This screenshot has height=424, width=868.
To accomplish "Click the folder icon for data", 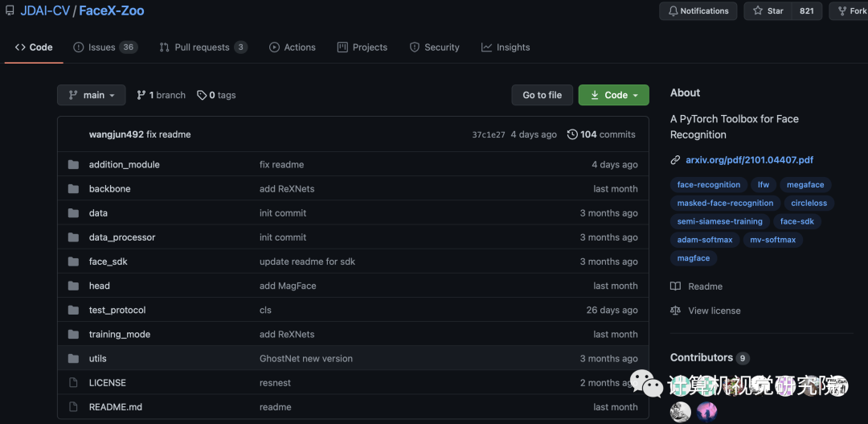I will pos(73,213).
